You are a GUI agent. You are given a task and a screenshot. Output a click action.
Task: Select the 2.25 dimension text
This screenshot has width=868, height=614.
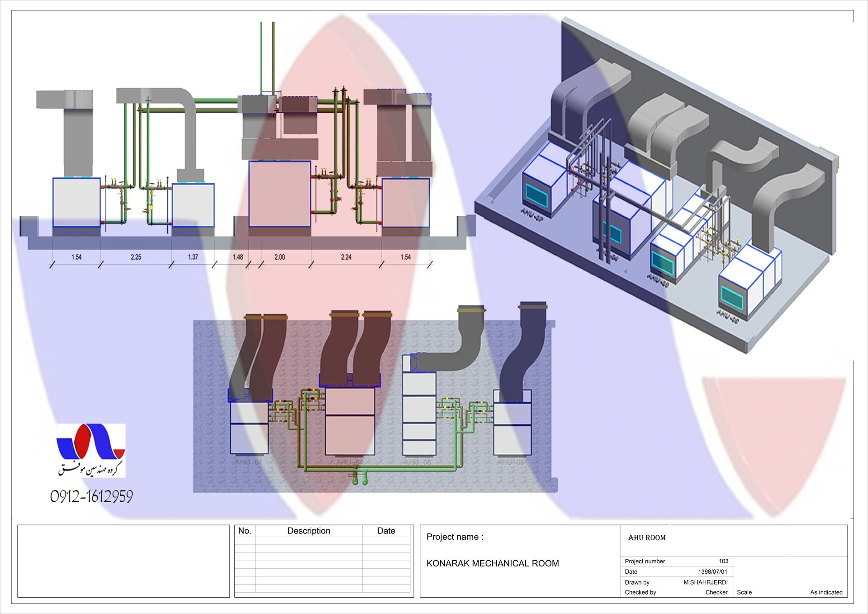(136, 257)
